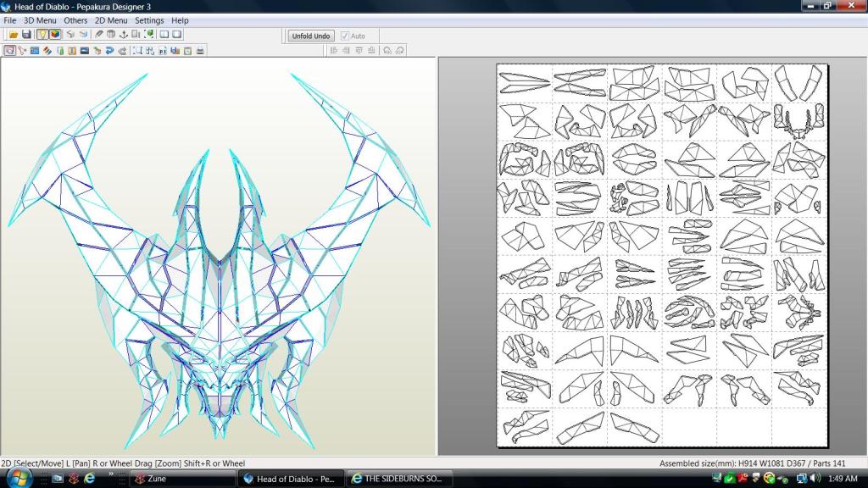Launch Internet Explorer from Quick Launch

click(89, 478)
